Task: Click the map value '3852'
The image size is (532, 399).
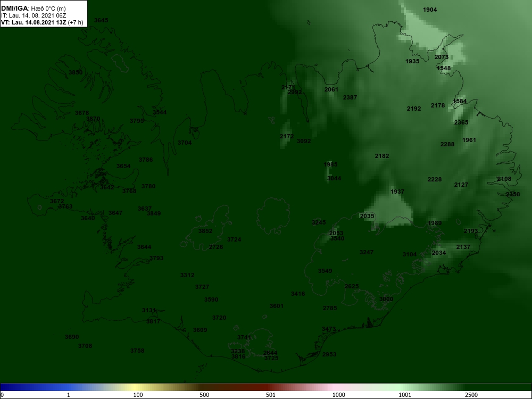Action: [x=205, y=231]
